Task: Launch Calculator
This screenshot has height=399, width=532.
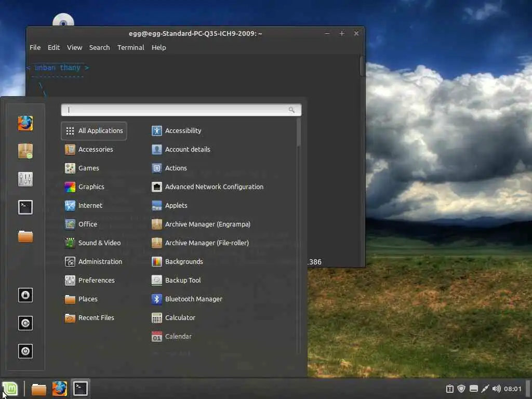Action: (x=174, y=317)
